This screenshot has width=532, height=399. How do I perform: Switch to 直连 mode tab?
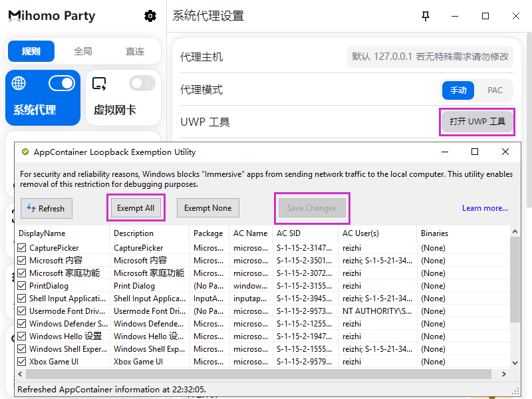pos(135,51)
